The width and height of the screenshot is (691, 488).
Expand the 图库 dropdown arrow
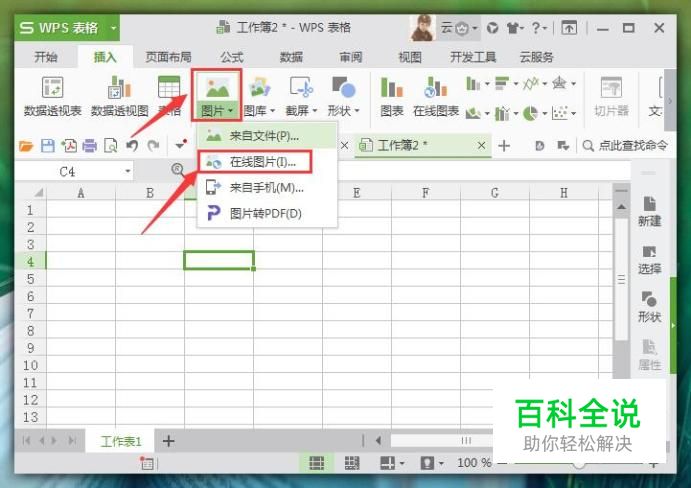click(272, 111)
